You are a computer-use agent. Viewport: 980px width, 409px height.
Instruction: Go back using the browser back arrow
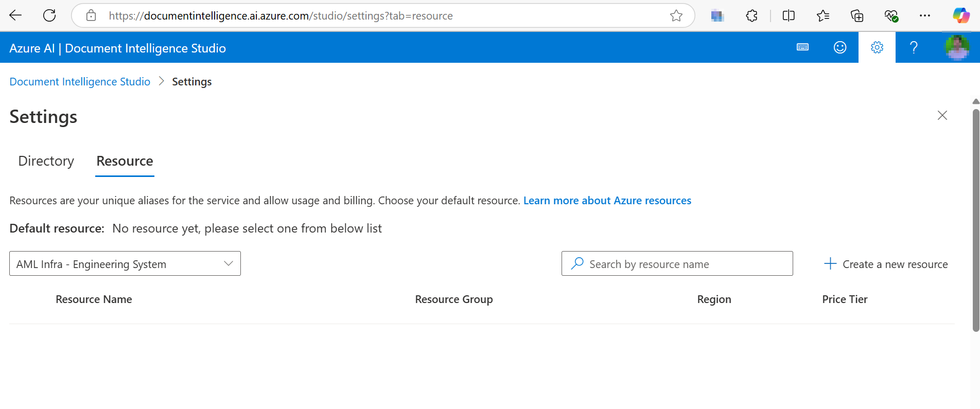pyautogui.click(x=15, y=15)
